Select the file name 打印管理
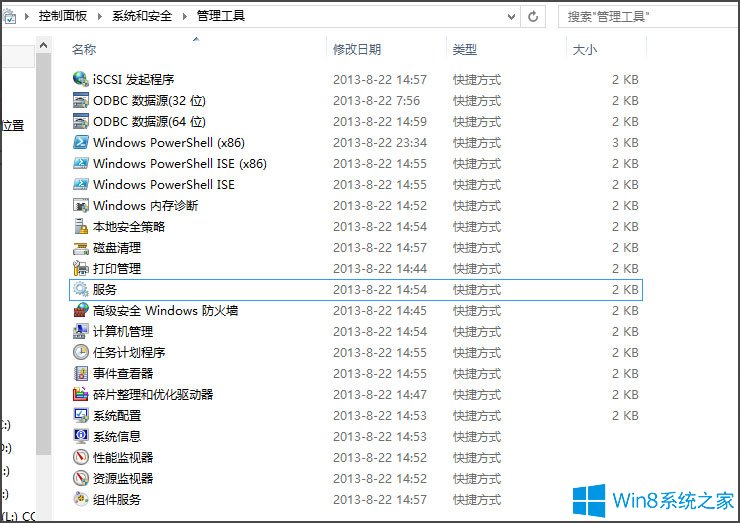This screenshot has width=740, height=523. (117, 269)
